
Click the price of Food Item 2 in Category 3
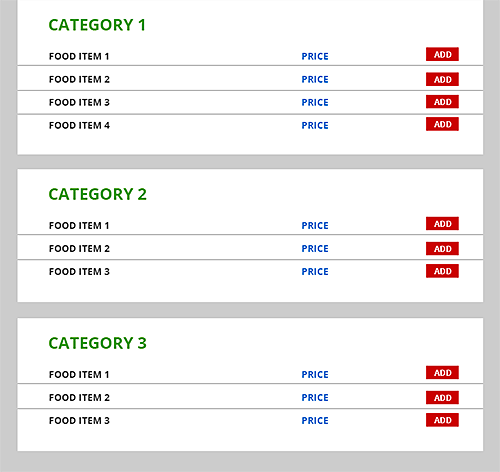(x=315, y=398)
